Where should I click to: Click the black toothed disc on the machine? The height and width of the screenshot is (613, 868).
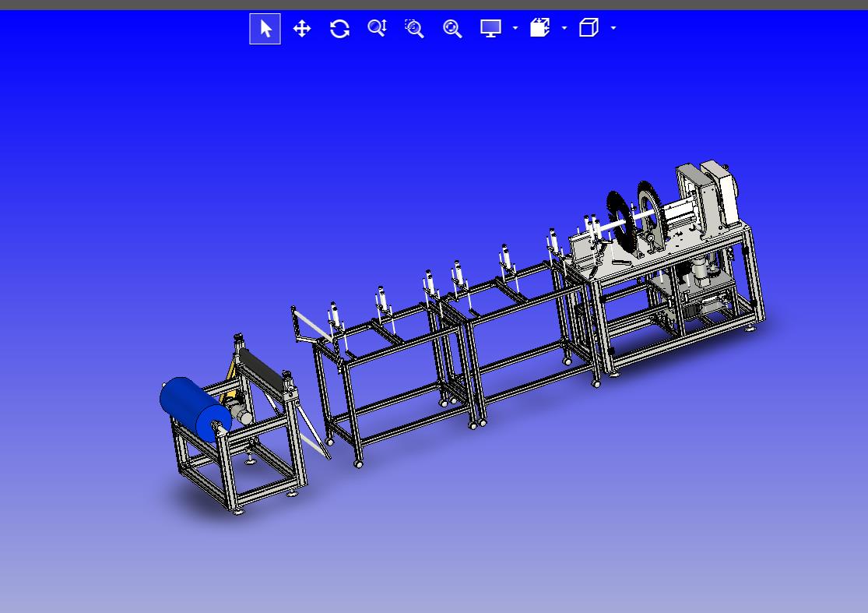[620, 223]
